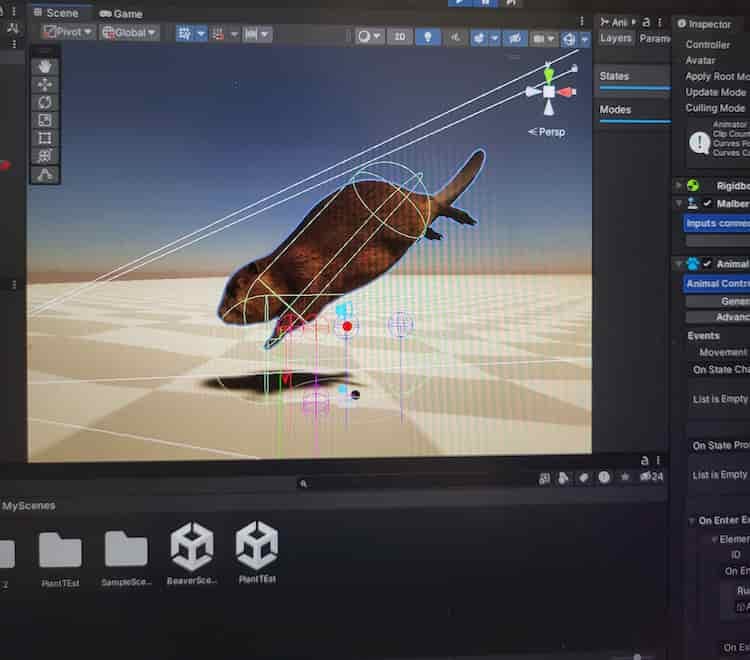Toggle grid visibility icon in Scene toolbar
Screen dimensions: 750x660
(x=185, y=34)
